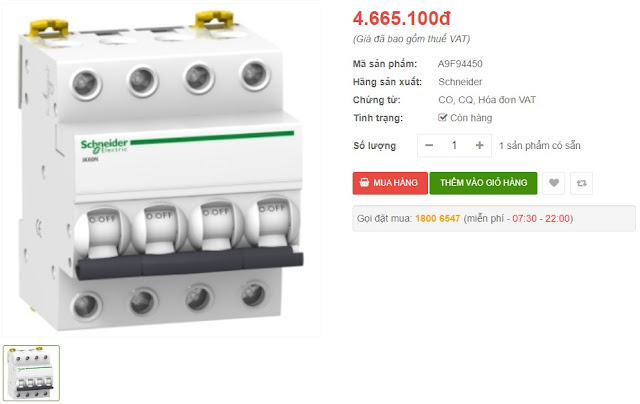Select the quantity input field
The width and height of the screenshot is (640, 404).
tap(454, 145)
